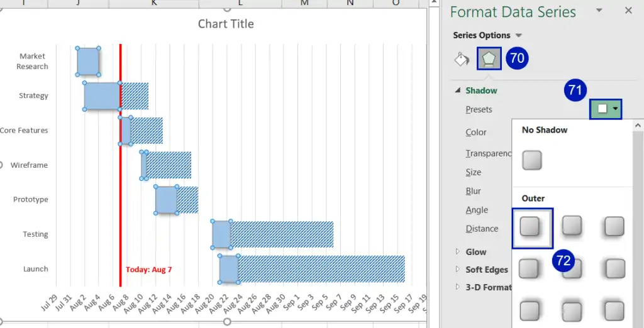The width and height of the screenshot is (644, 328).
Task: Open the Fill & Line paint bucket tab
Action: tap(462, 59)
